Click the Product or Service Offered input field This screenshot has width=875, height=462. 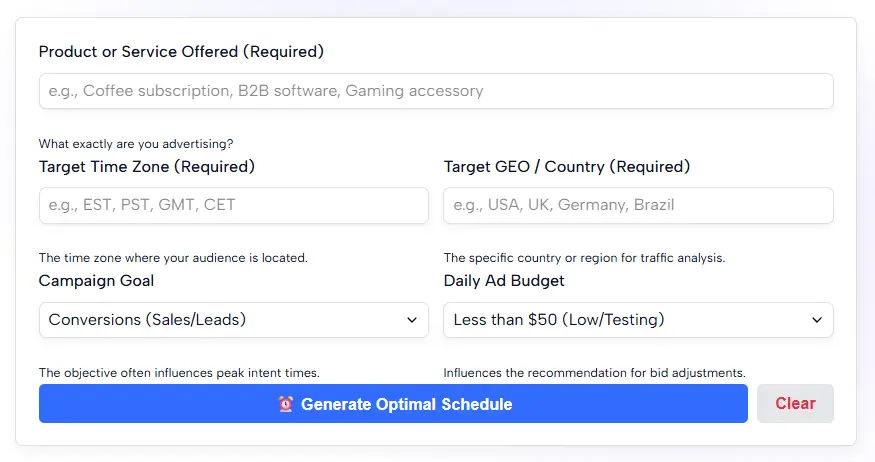click(436, 91)
